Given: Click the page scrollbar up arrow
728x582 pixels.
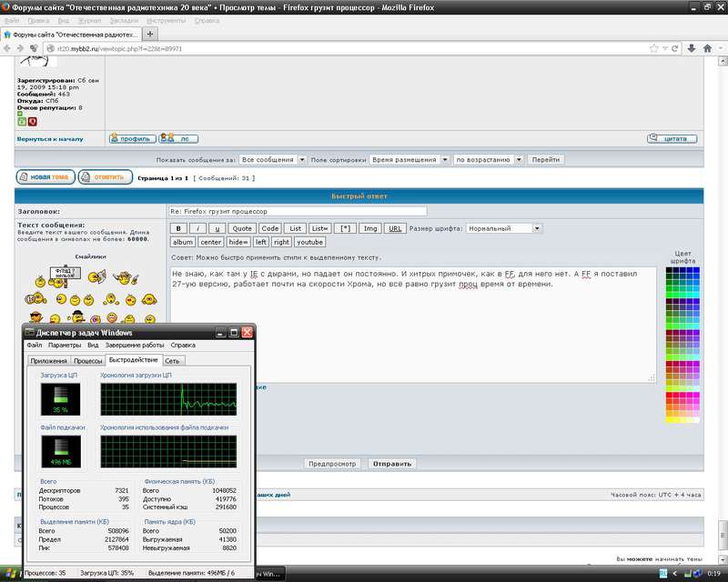Looking at the screenshot, I should [723, 61].
